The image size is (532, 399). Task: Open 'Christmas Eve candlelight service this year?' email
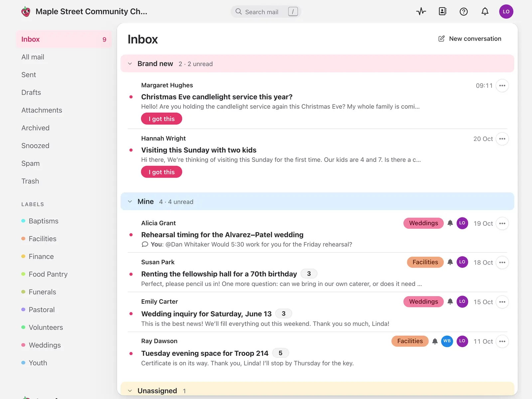(217, 97)
